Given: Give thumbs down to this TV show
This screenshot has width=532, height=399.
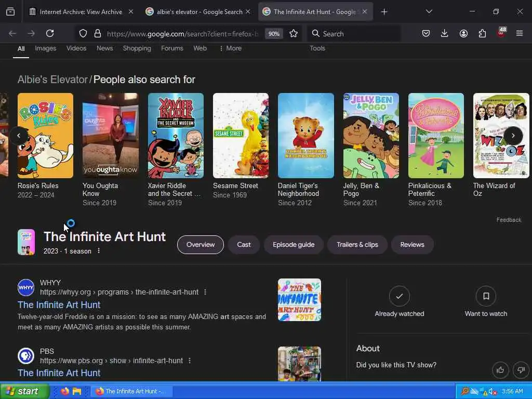Looking at the screenshot, I should pos(521,370).
